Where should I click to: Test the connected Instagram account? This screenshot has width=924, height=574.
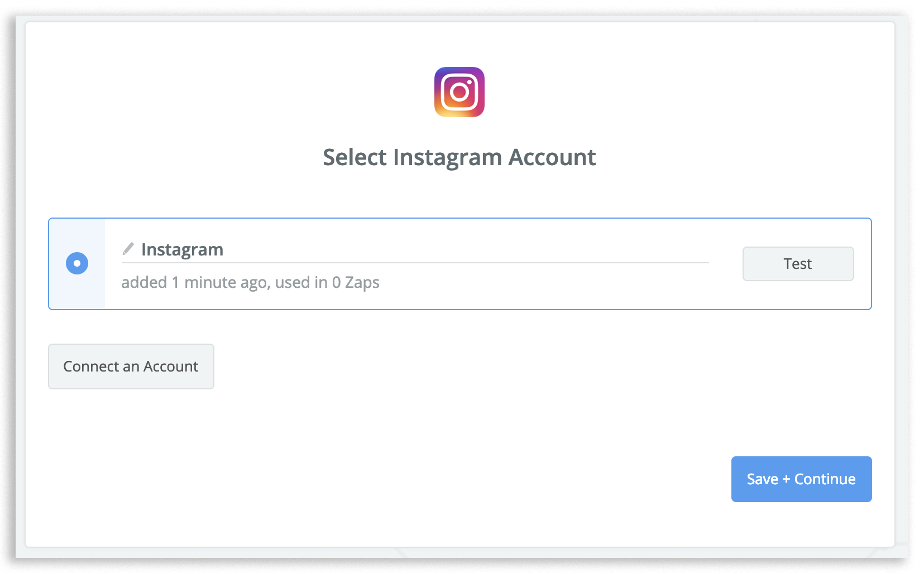pos(798,264)
